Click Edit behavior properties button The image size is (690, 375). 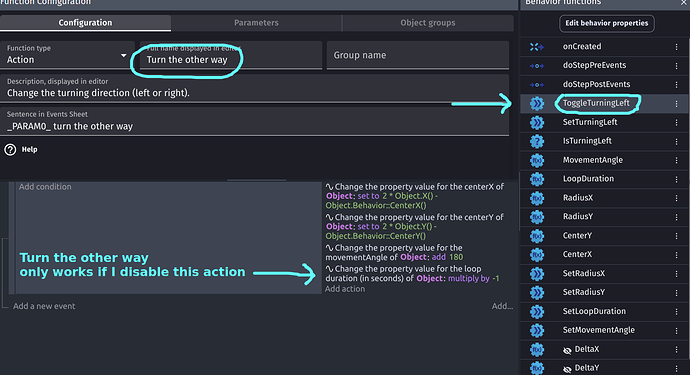[606, 23]
